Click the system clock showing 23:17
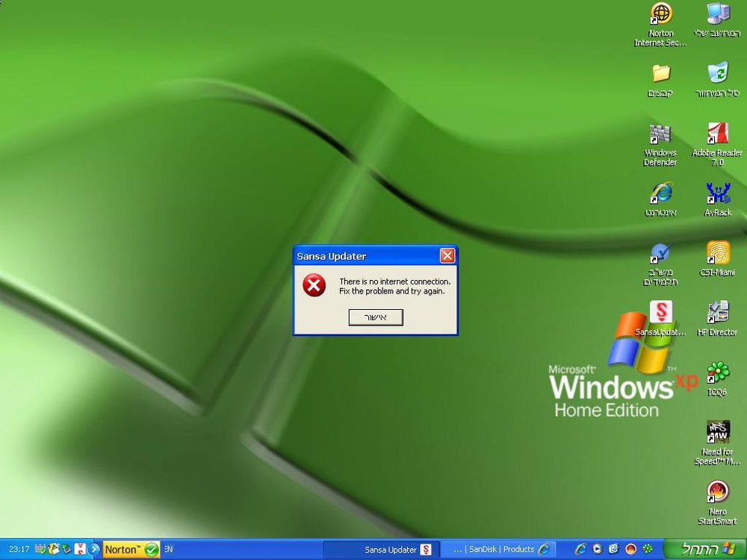Viewport: 747px width, 560px height. (x=19, y=550)
